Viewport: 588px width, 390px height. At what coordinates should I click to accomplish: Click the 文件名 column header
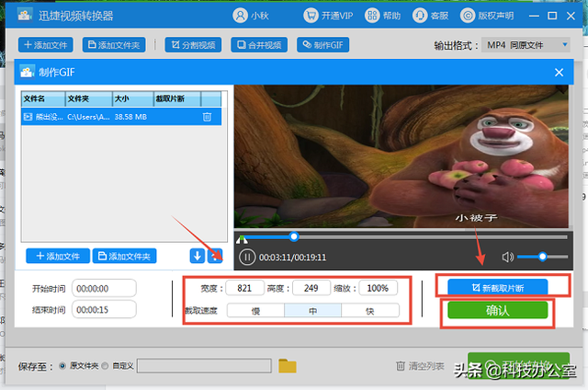coord(43,98)
